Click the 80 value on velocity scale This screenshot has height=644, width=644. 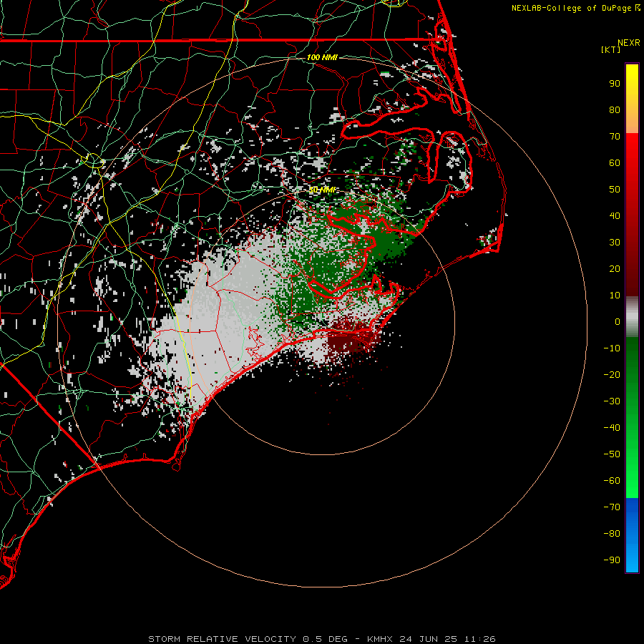point(615,109)
